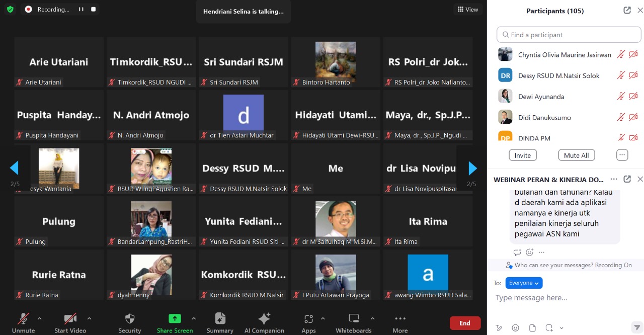Click the red End button

tap(464, 323)
